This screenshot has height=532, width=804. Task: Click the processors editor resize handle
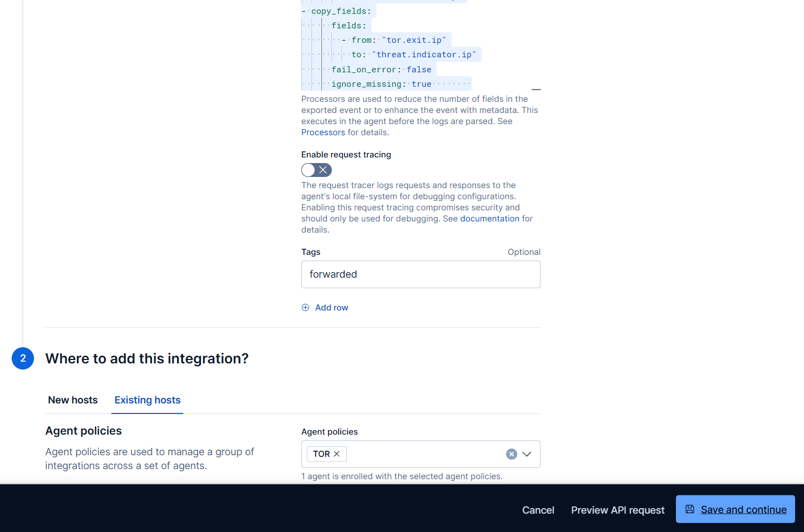point(536,89)
